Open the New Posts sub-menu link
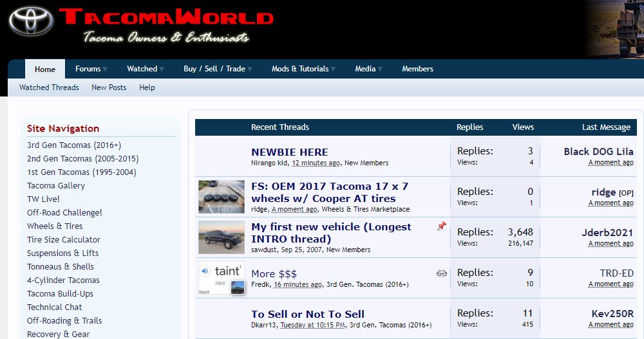The image size is (644, 339). coord(109,87)
